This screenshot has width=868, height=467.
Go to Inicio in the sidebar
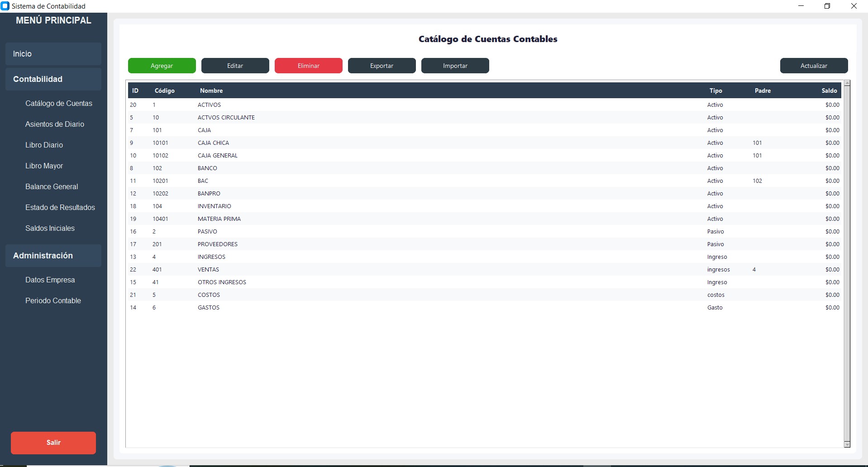click(53, 54)
